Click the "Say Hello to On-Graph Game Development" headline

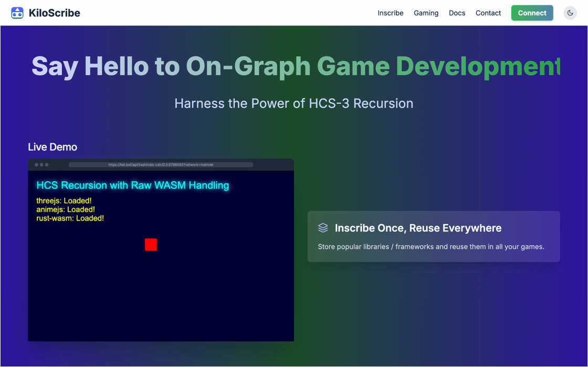296,67
